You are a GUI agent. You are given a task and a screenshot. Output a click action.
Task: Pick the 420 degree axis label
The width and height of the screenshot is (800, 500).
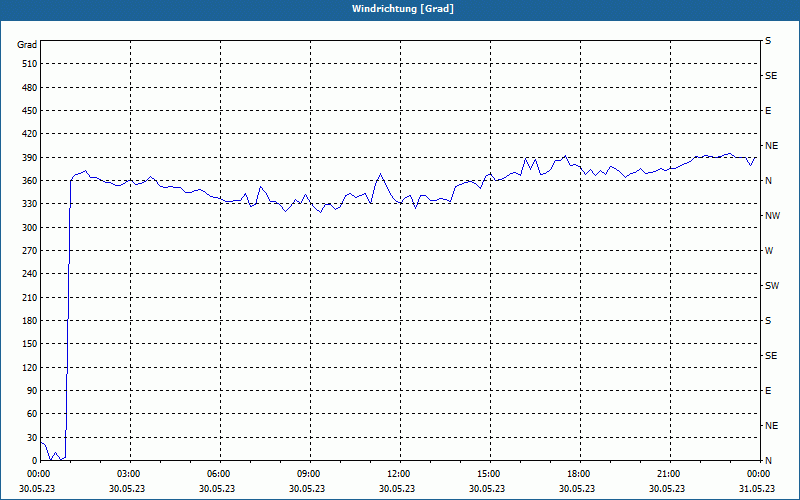30,134
